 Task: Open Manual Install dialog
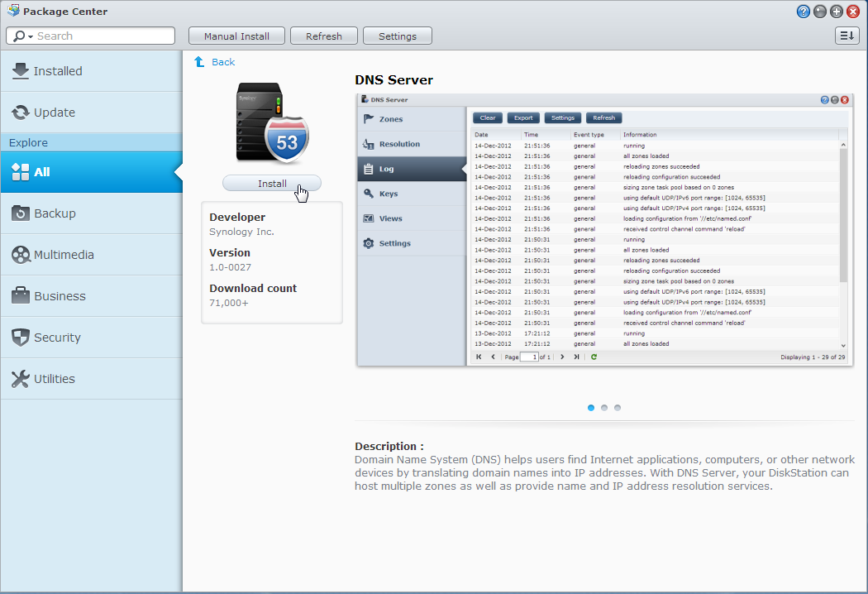(236, 36)
